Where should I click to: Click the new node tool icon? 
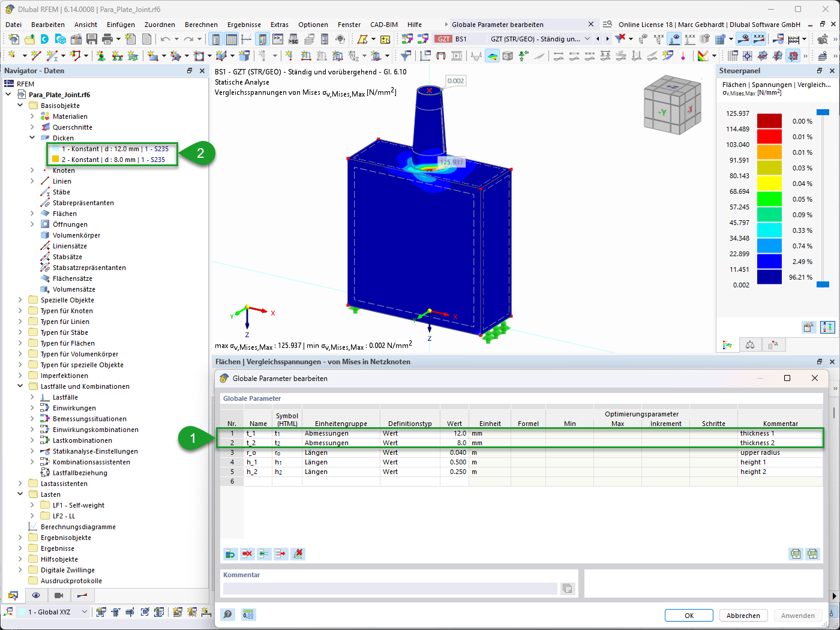click(x=12, y=56)
